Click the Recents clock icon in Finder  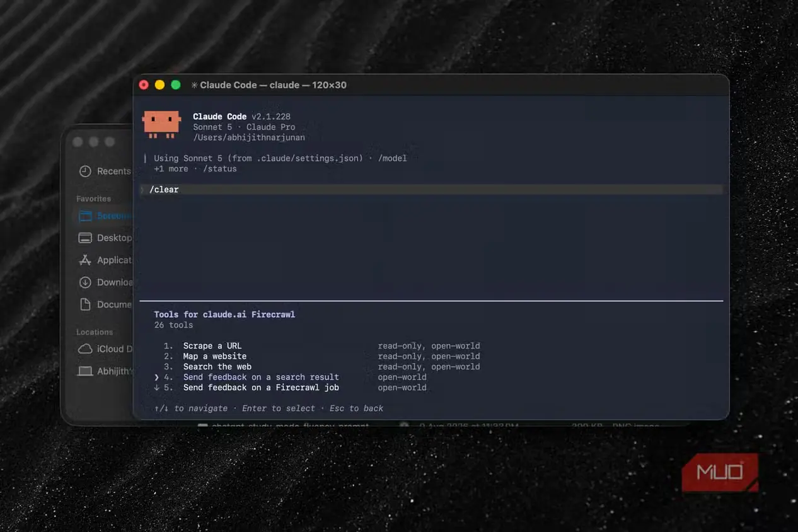click(x=85, y=171)
